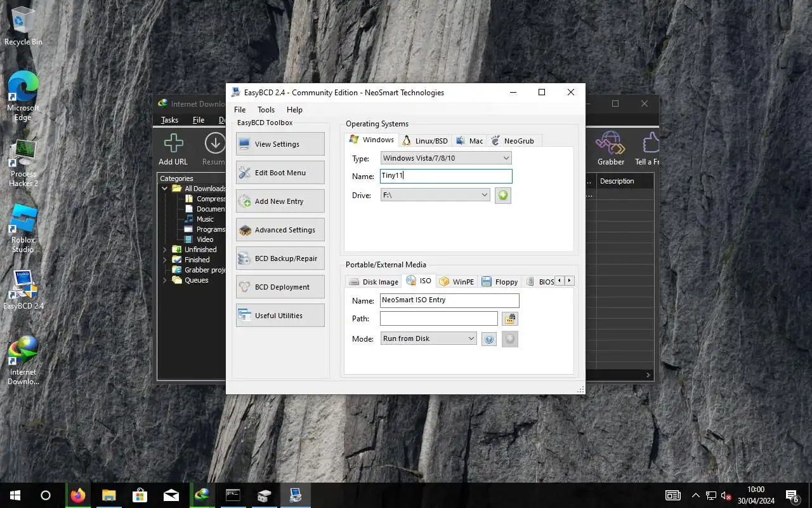The image size is (812, 508).
Task: Click the Tiny11 name input field
Action: (x=445, y=176)
